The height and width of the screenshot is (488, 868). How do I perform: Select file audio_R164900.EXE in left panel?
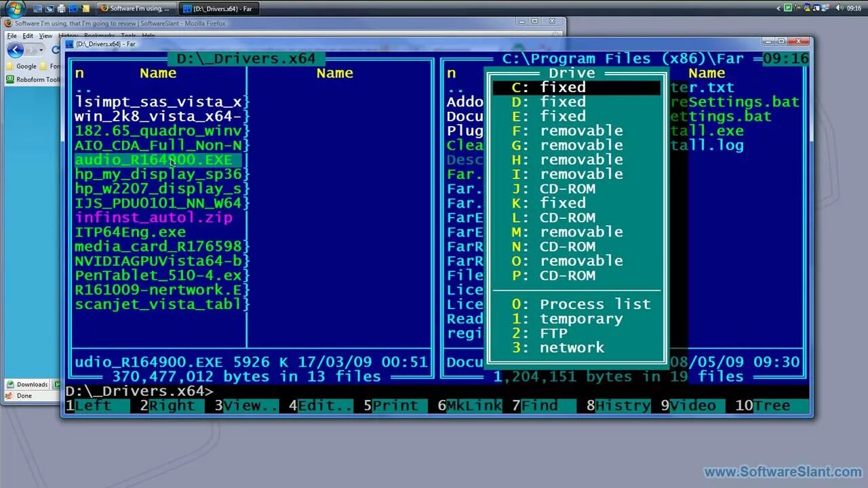tap(158, 160)
